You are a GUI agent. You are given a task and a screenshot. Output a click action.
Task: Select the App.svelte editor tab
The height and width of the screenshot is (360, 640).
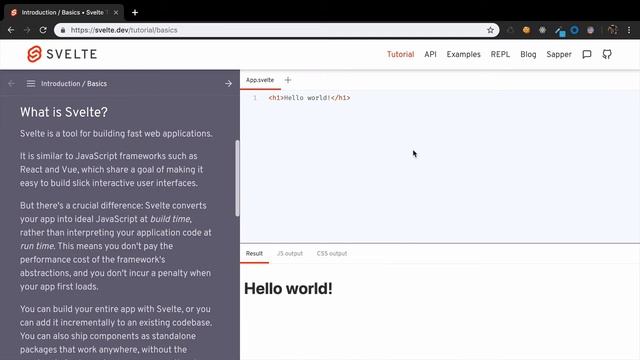click(x=260, y=80)
